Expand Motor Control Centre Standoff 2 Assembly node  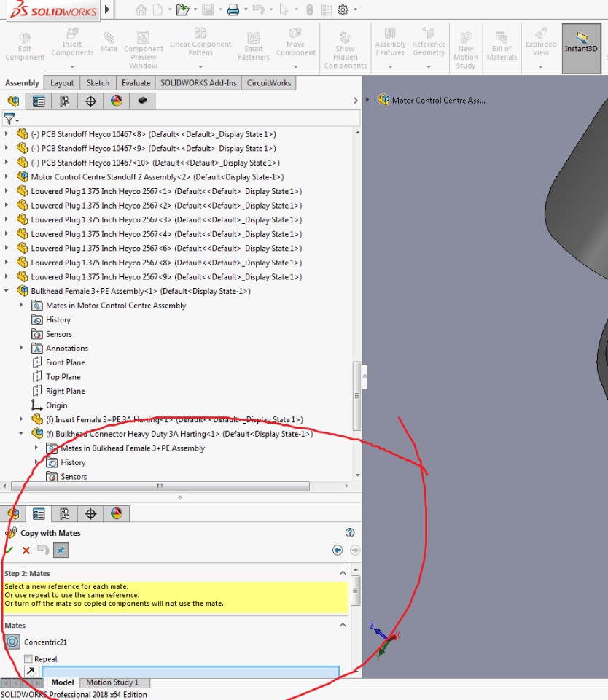7,176
